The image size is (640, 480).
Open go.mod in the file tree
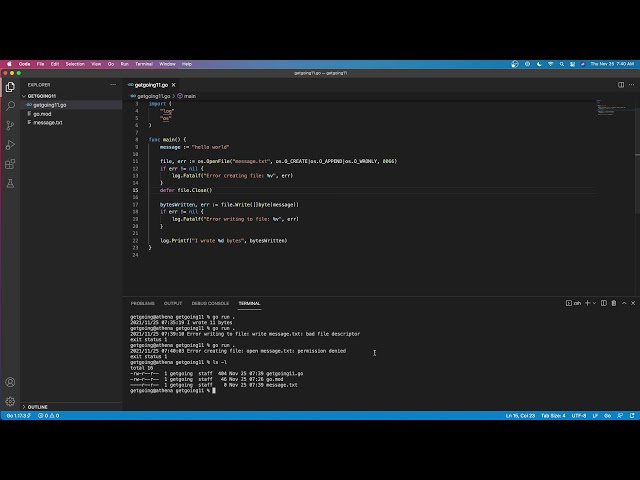click(x=42, y=114)
